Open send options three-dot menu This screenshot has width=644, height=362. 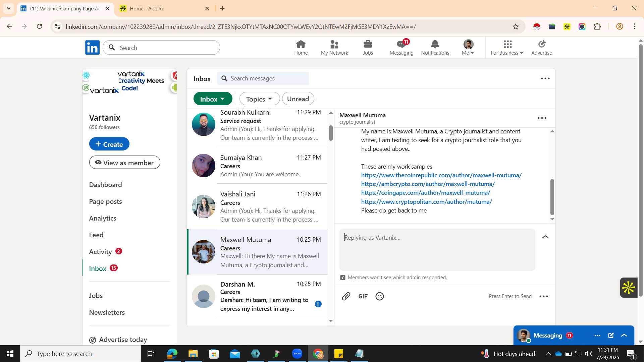click(x=544, y=296)
